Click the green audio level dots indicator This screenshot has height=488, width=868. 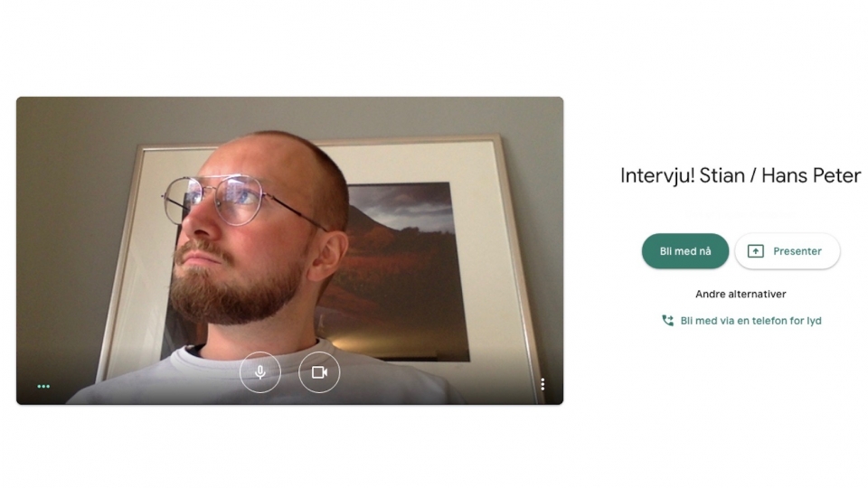pyautogui.click(x=43, y=386)
